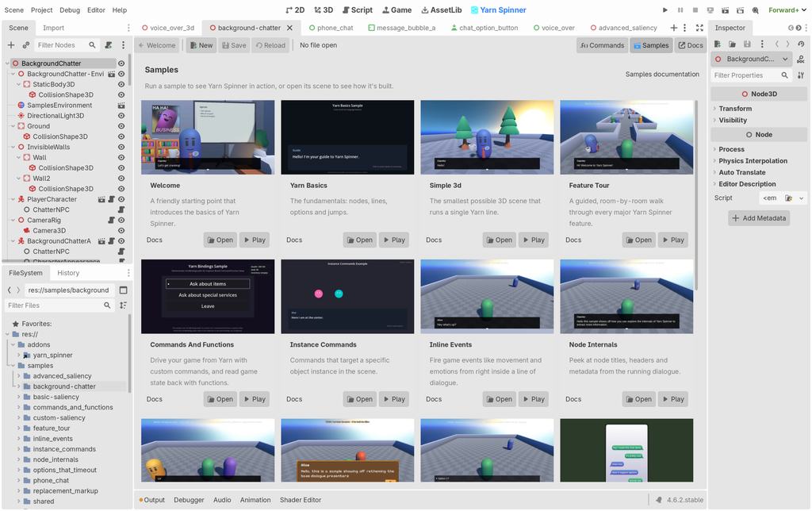Toggle visibility of InvisibleWalls node
The height and width of the screenshot is (511, 812).
pyautogui.click(x=121, y=147)
